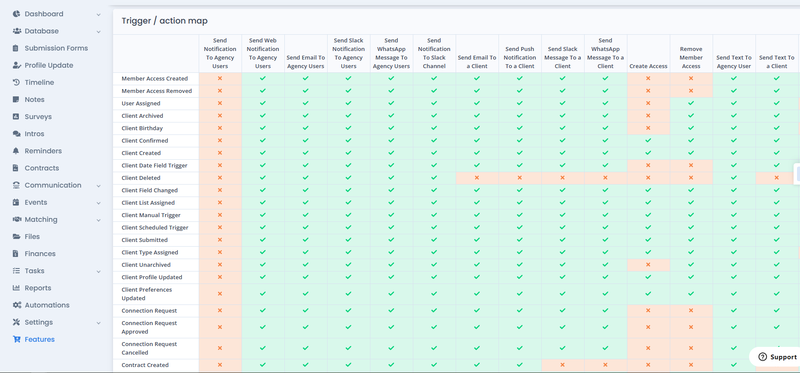
Task: Click Connection Request cross under Remove Member Access
Action: [x=691, y=310]
